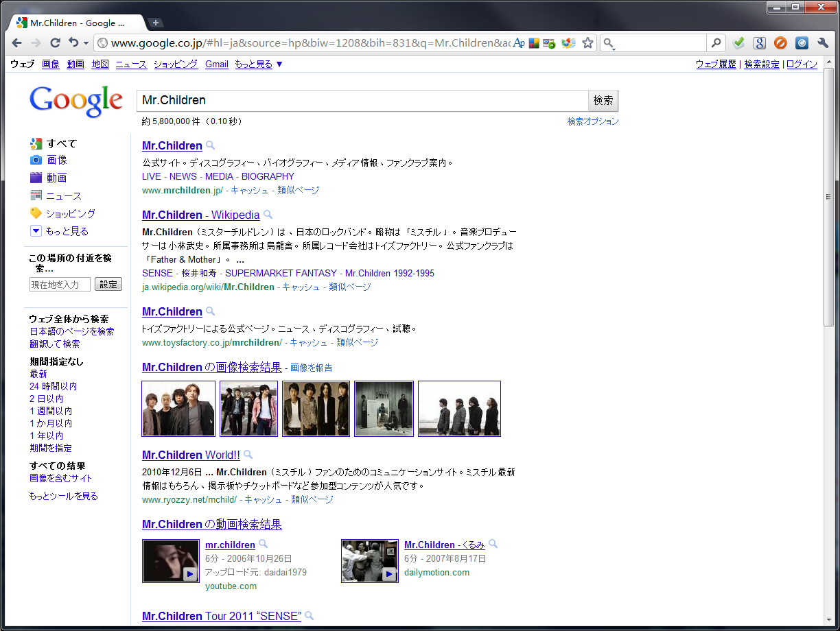Reload the current page
The image size is (840, 631).
tap(56, 43)
